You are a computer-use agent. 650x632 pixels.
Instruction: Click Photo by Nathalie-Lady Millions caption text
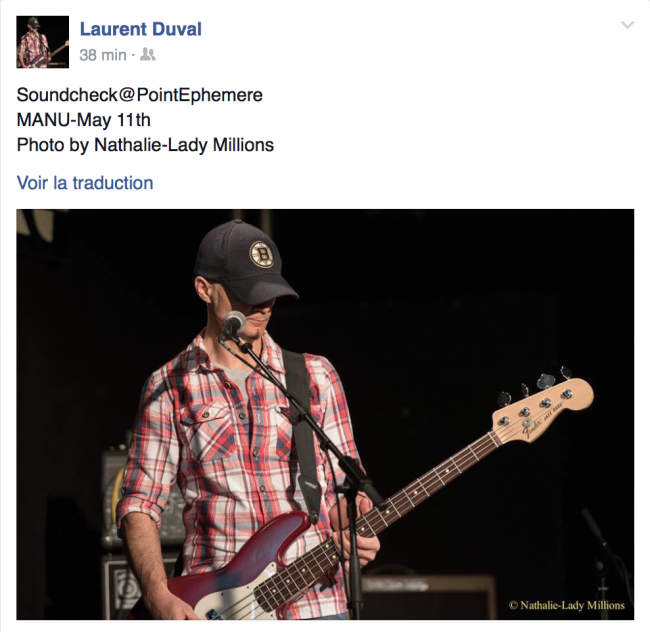(145, 145)
